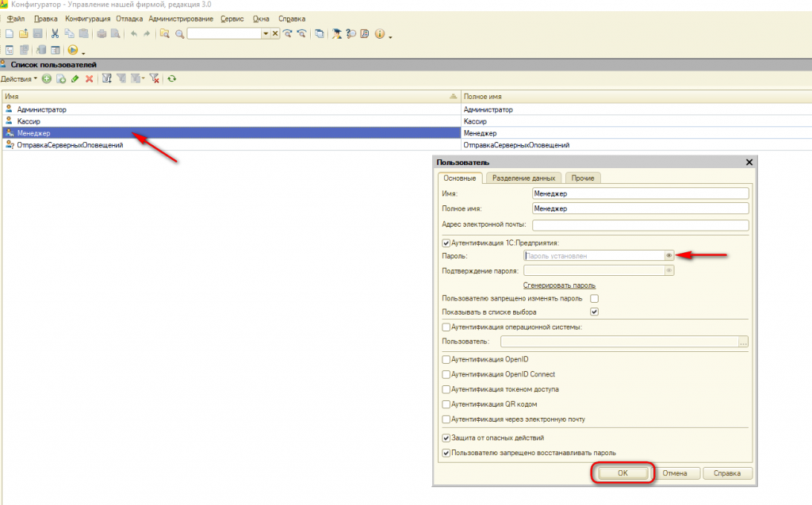Open the Администрирование menu
Image resolution: width=812 pixels, height=505 pixels.
click(181, 19)
